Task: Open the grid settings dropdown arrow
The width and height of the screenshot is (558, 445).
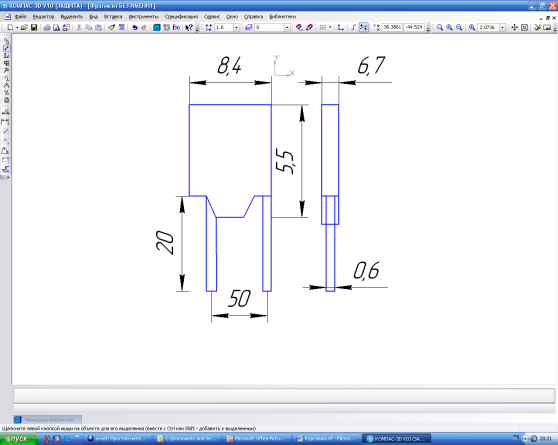Action: pyautogui.click(x=330, y=27)
